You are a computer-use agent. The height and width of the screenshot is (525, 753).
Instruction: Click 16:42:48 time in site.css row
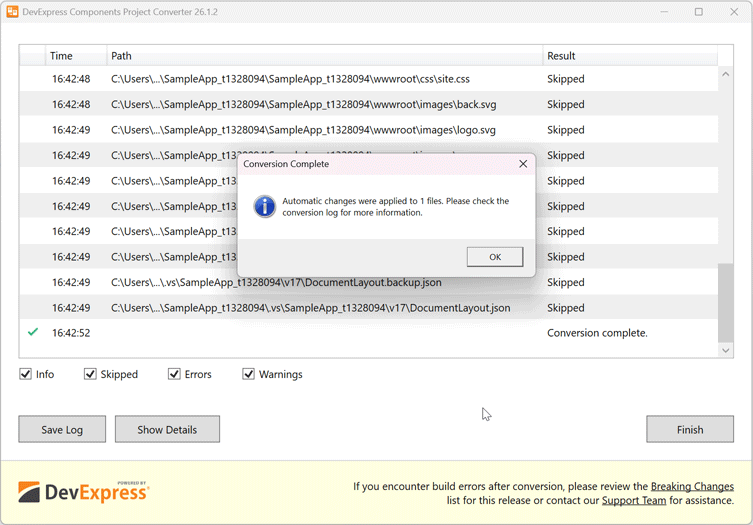point(71,79)
